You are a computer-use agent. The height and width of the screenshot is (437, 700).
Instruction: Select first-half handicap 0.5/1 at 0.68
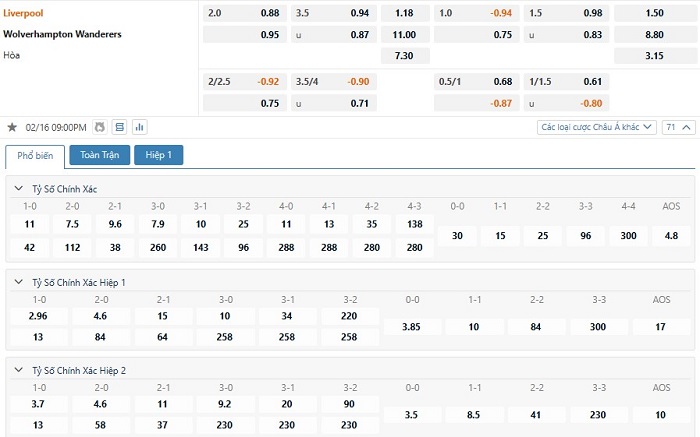click(476, 82)
